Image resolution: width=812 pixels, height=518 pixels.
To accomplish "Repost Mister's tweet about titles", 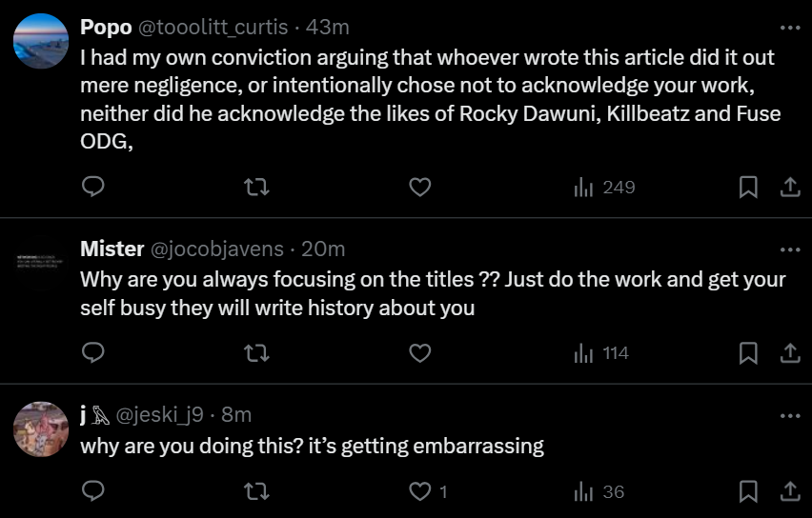I will (257, 353).
